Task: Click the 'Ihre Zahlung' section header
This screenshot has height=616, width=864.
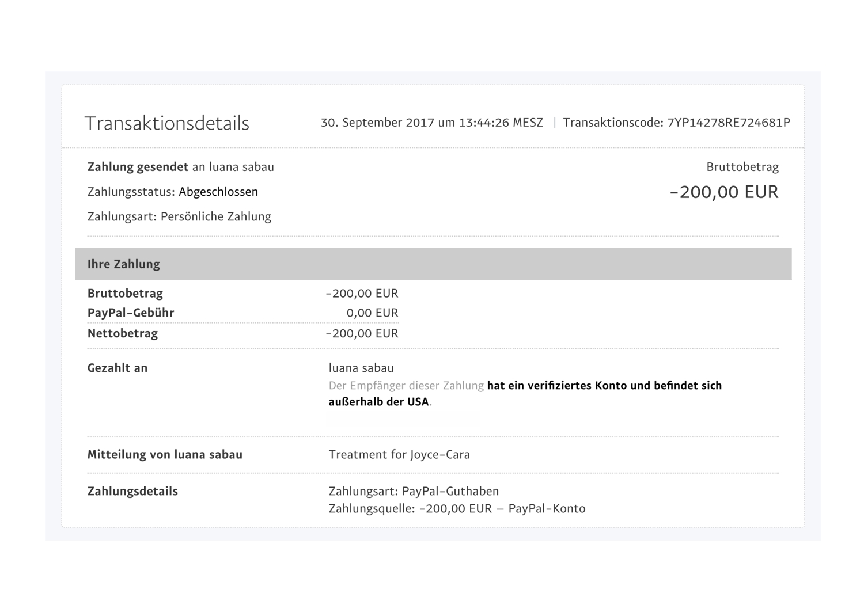Action: [433, 264]
